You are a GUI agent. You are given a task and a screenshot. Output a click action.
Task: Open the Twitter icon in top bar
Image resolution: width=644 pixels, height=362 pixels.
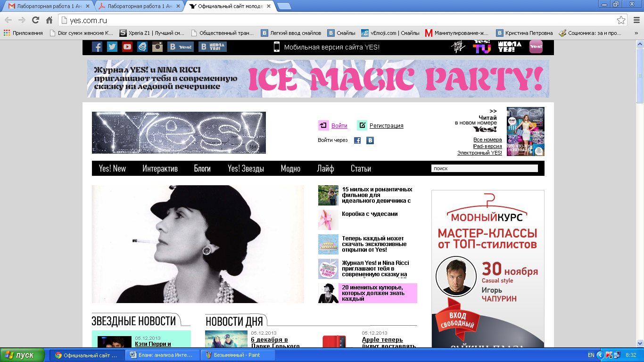click(x=112, y=47)
